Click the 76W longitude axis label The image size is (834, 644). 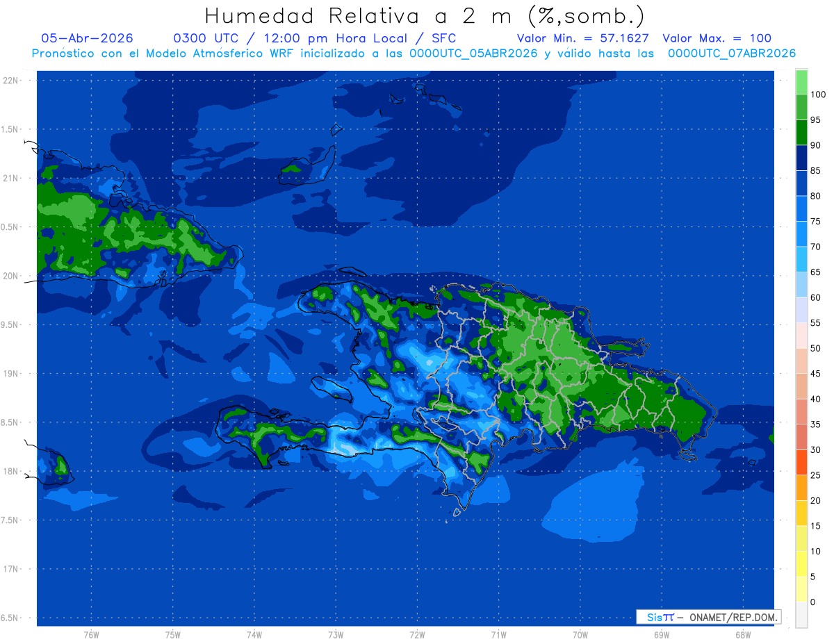point(91,634)
